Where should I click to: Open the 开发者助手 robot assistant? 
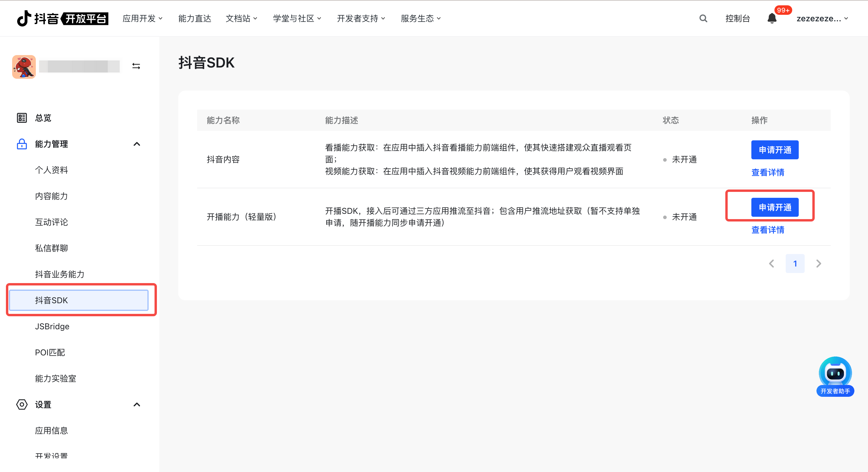[835, 377]
